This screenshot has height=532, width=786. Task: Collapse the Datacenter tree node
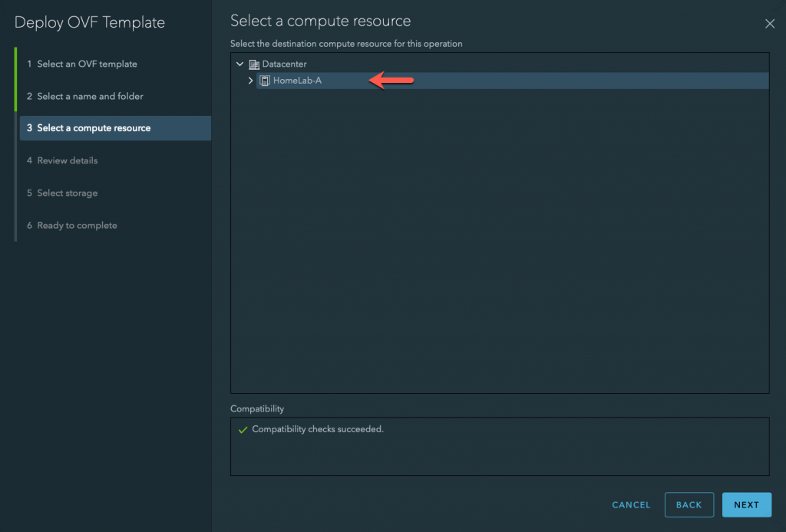tap(239, 64)
